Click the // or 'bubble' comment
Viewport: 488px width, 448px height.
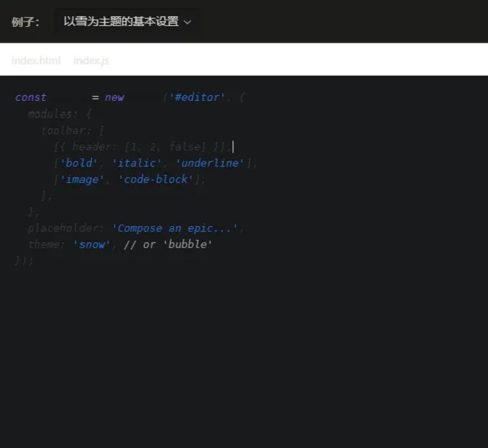[x=168, y=245]
